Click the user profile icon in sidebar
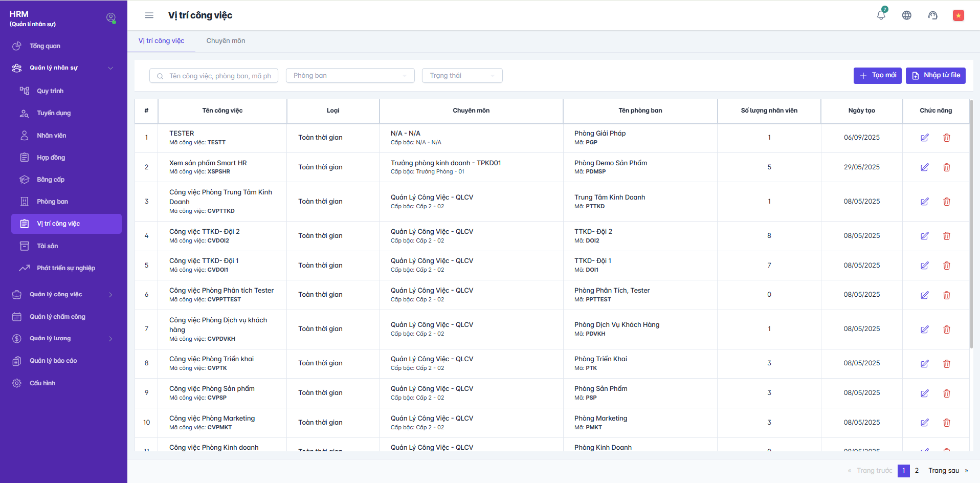 click(110, 18)
